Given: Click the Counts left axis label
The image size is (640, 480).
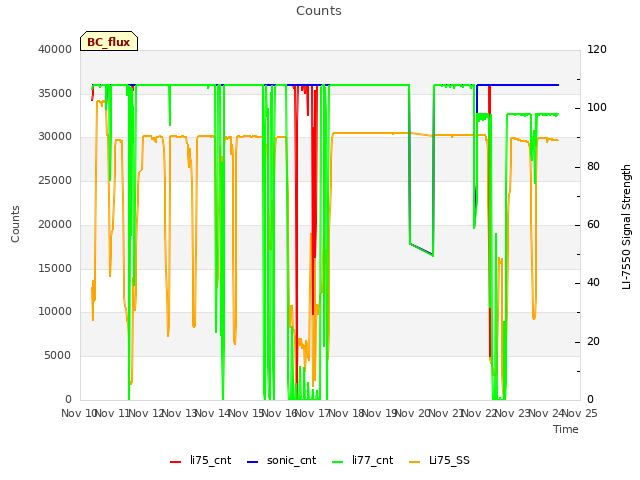Looking at the screenshot, I should tap(15, 224).
